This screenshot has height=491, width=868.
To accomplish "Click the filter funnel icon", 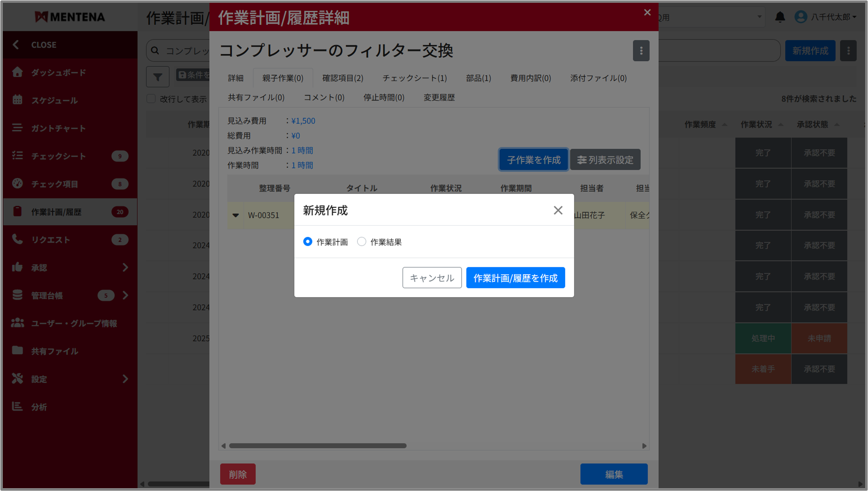I will click(x=158, y=76).
